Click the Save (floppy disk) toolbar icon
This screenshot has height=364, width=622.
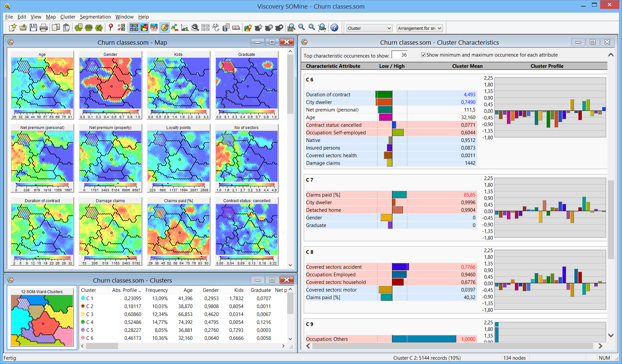coord(33,28)
